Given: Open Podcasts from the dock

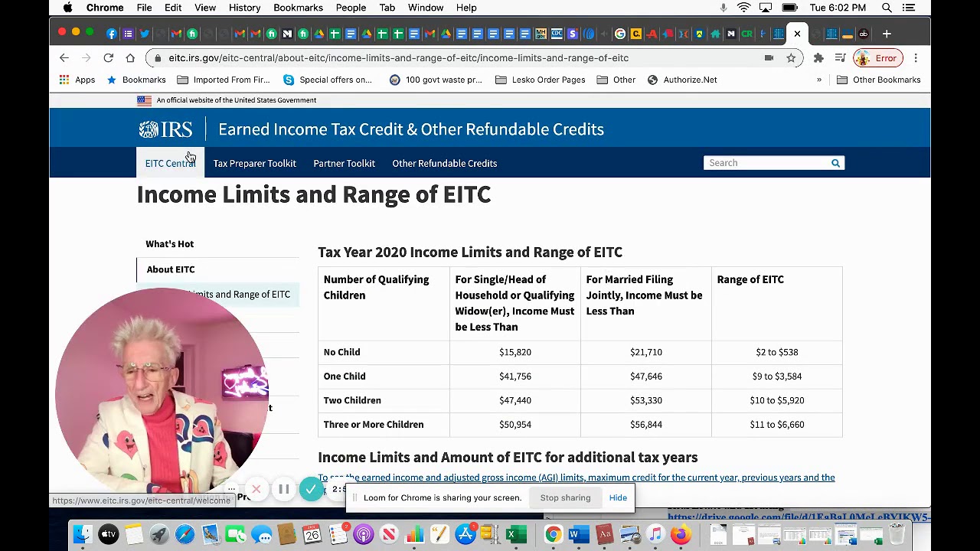Looking at the screenshot, I should [x=364, y=534].
